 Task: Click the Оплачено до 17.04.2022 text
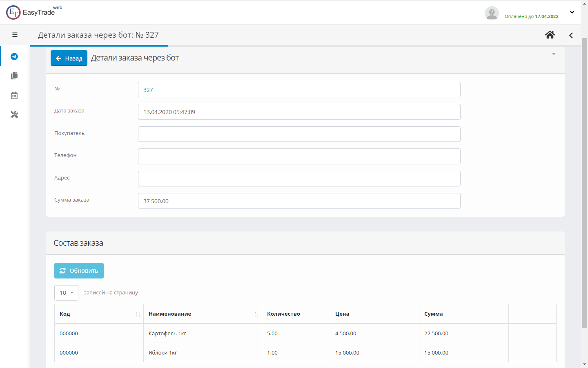(x=531, y=16)
